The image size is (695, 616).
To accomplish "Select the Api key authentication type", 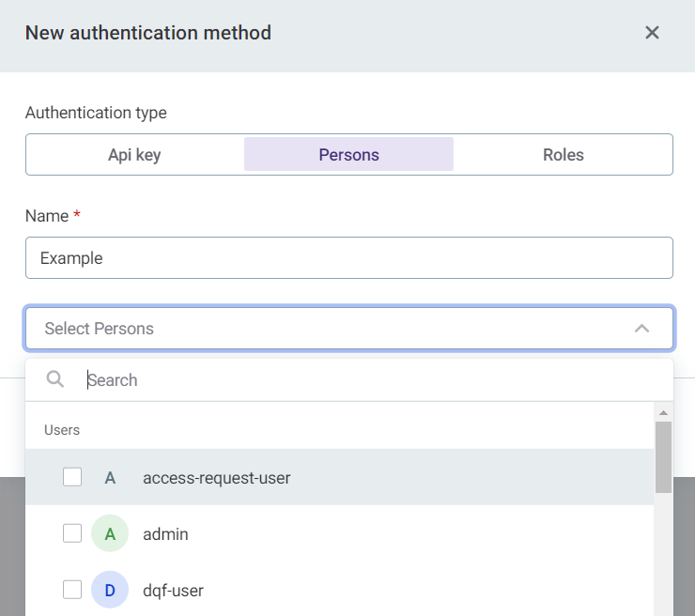I will click(x=134, y=155).
